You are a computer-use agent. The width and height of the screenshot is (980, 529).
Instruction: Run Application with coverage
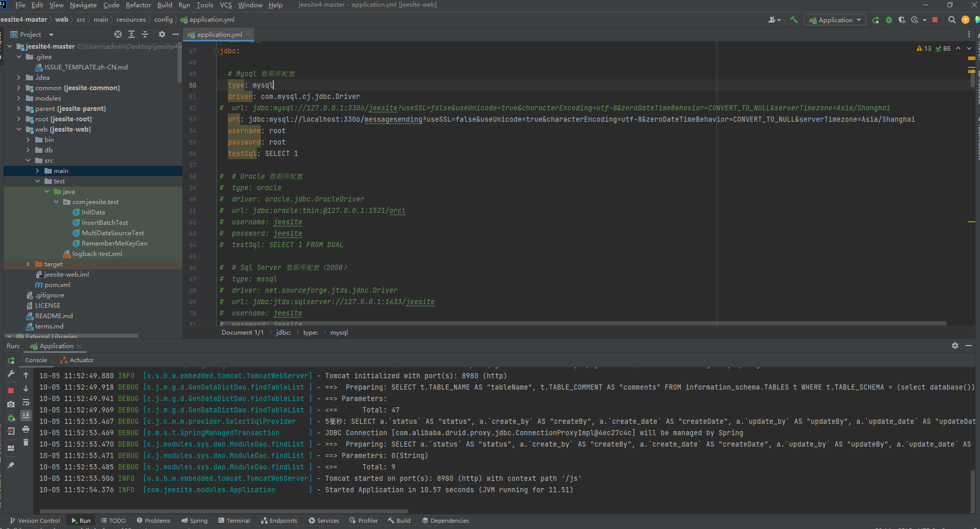902,20
